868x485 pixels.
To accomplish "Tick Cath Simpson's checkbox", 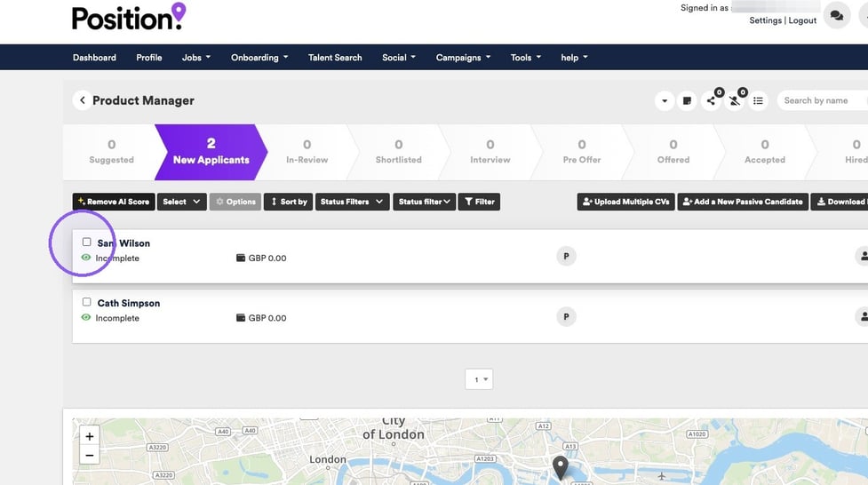I will click(87, 302).
